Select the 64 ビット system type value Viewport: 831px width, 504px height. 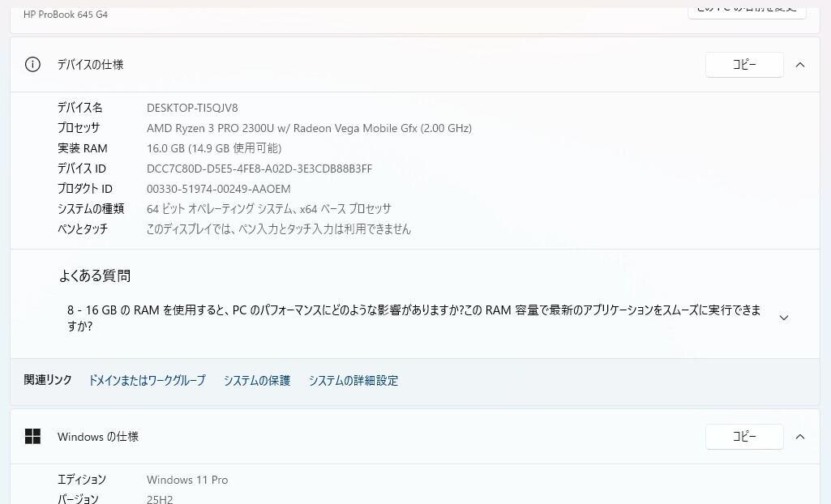pyautogui.click(x=268, y=209)
